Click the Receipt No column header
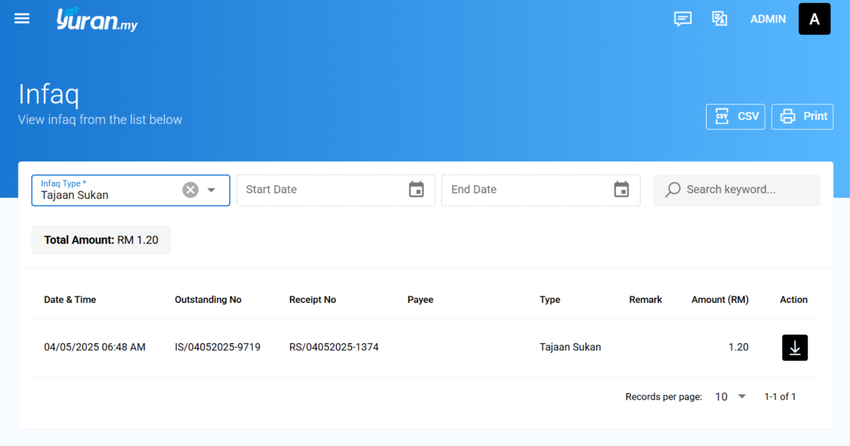Image resolution: width=850 pixels, height=446 pixels. (x=312, y=300)
